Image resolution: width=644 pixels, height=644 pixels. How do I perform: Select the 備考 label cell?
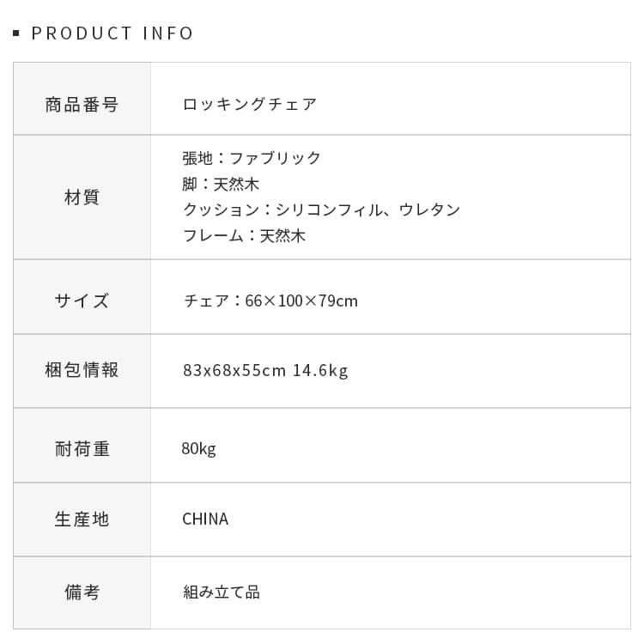[82, 592]
